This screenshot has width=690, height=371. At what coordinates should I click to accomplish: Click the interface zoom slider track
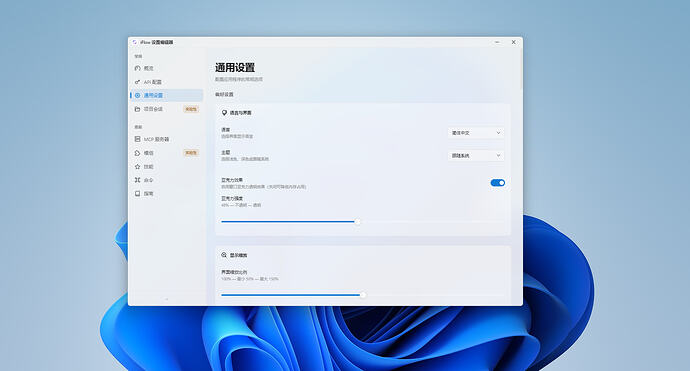(x=363, y=295)
